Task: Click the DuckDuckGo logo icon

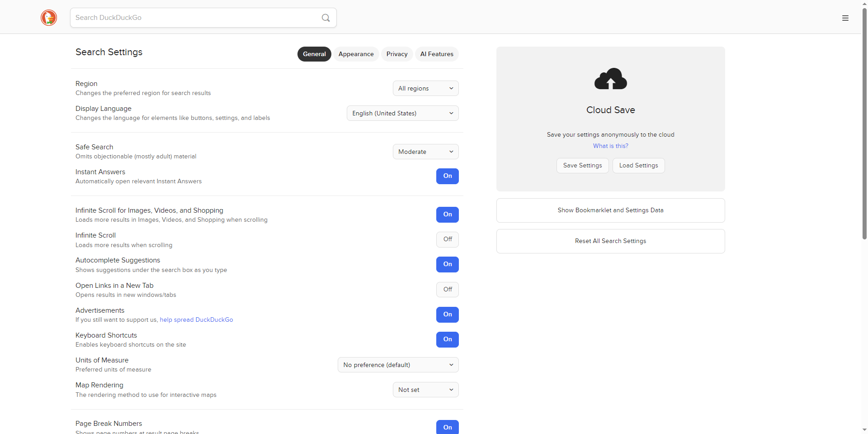Action: [49, 18]
